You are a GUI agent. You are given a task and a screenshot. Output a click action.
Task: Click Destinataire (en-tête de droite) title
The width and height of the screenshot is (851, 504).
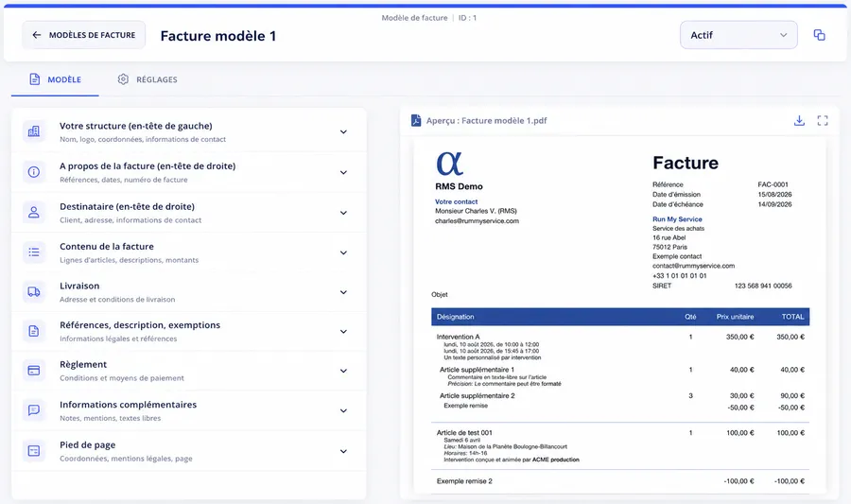127,207
